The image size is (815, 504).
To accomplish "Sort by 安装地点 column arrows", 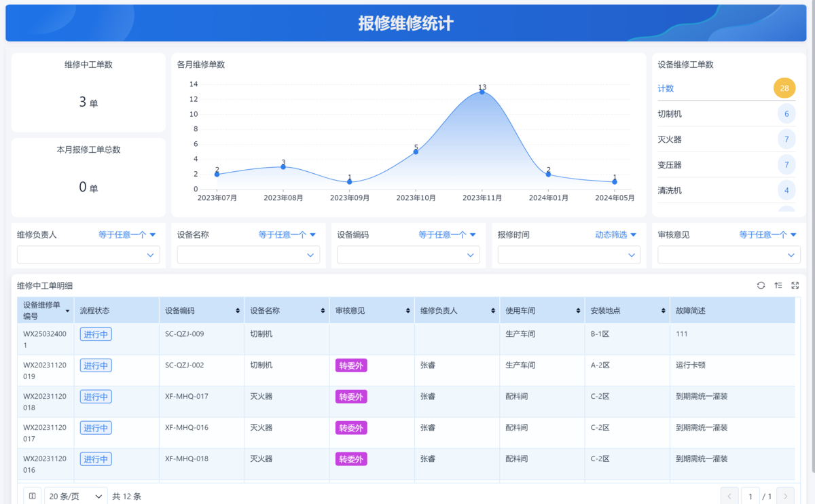I will click(664, 310).
